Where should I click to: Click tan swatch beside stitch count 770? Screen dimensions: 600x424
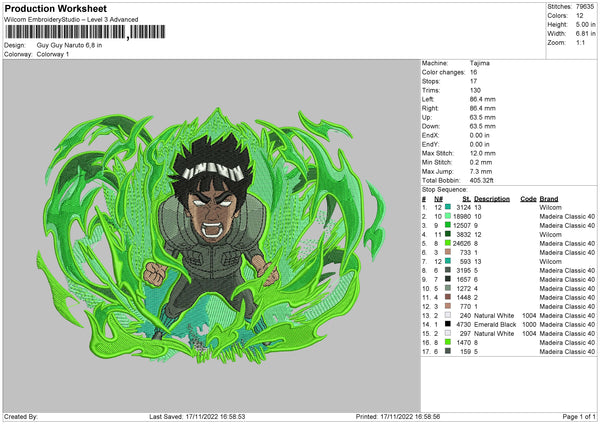point(448,306)
